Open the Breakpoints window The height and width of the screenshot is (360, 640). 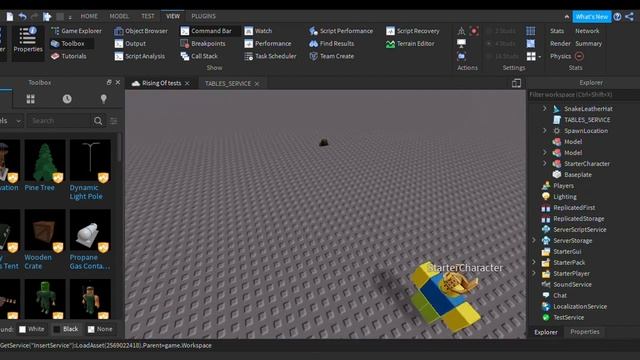203,43
